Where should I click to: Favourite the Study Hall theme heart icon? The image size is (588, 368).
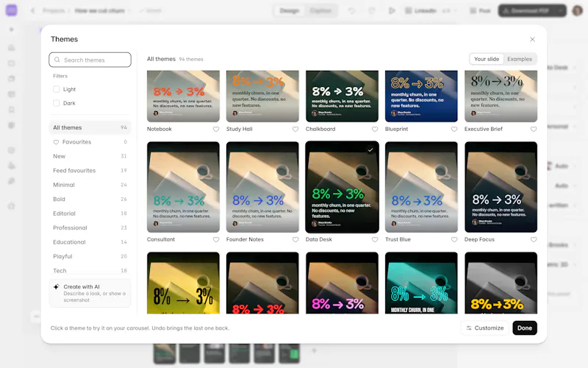295,130
